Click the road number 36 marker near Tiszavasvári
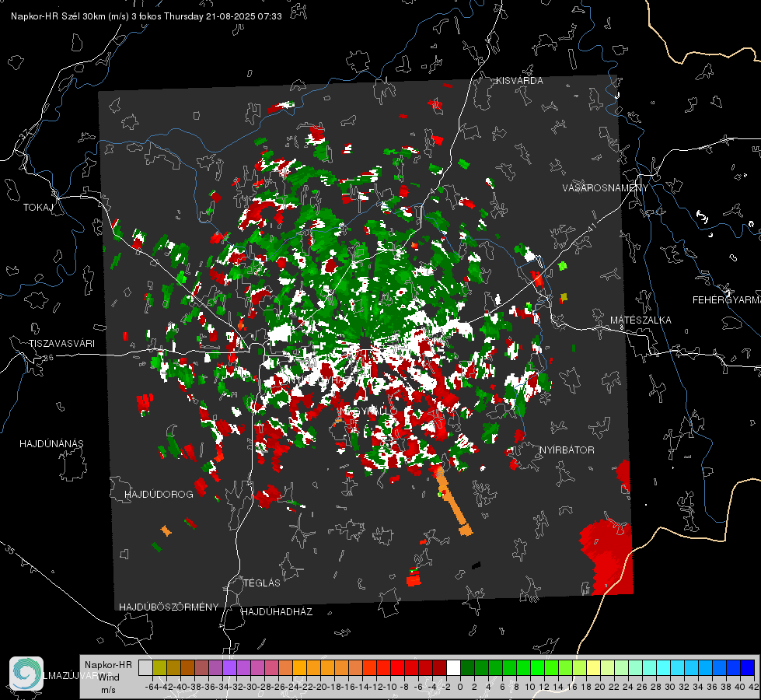761x700 pixels. click(48, 358)
